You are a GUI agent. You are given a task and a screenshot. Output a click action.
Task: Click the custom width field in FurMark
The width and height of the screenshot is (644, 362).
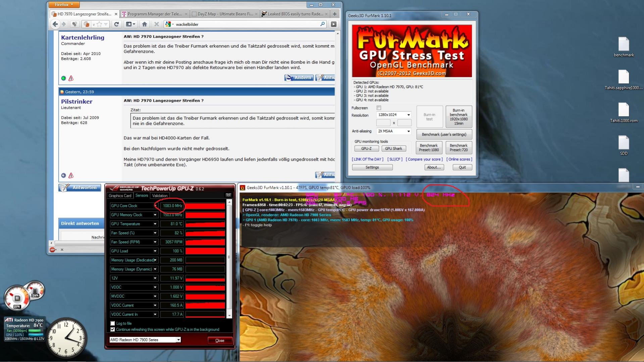383,123
